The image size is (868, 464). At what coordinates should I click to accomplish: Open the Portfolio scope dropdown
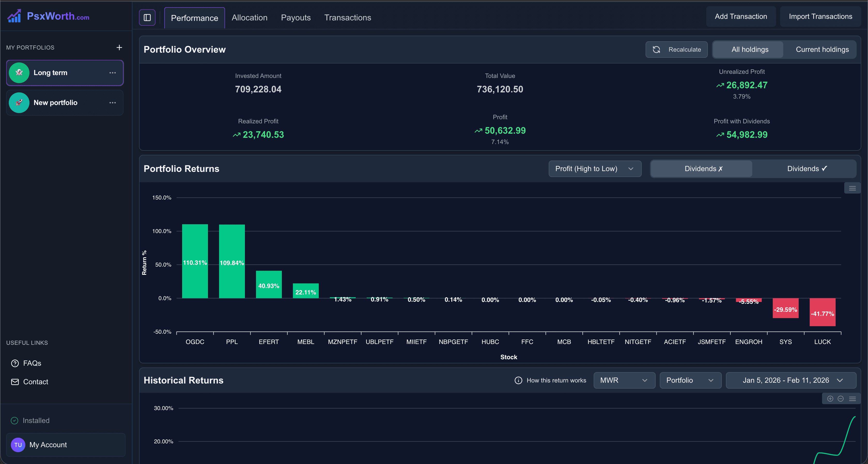click(690, 380)
